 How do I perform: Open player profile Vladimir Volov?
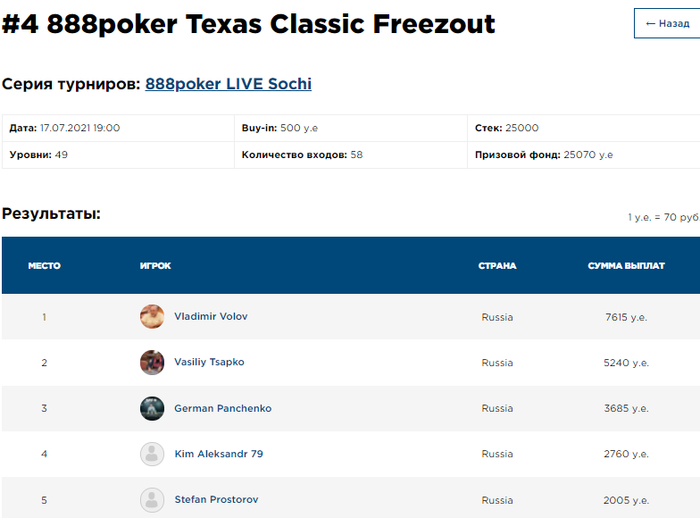[x=211, y=316]
